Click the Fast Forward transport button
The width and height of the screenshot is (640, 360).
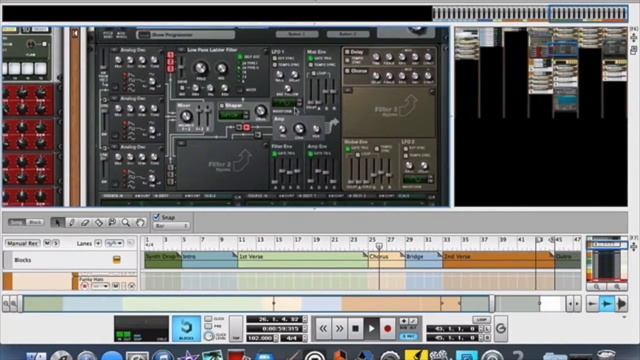[x=339, y=329]
